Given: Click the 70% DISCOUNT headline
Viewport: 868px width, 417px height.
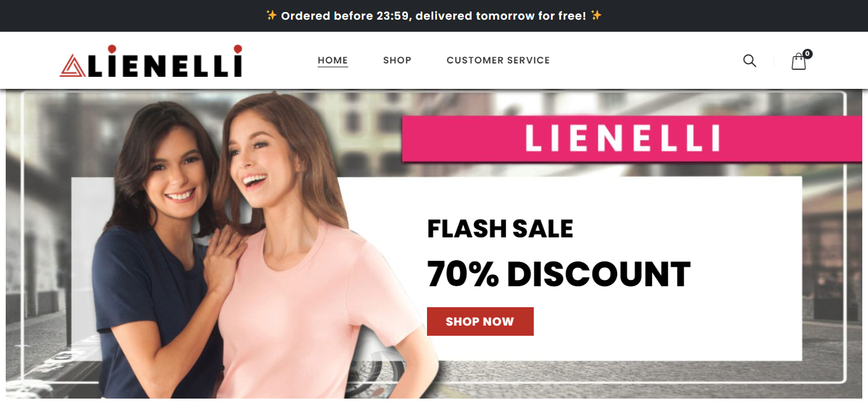Looking at the screenshot, I should [x=559, y=274].
